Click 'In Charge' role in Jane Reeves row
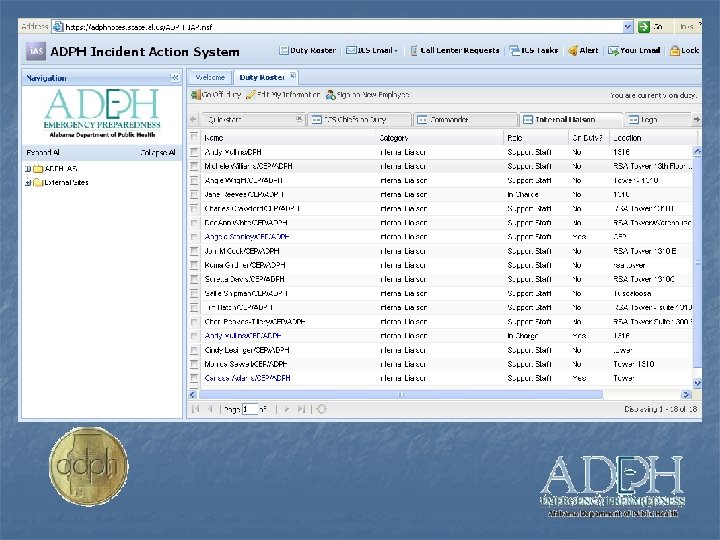 tap(523, 195)
